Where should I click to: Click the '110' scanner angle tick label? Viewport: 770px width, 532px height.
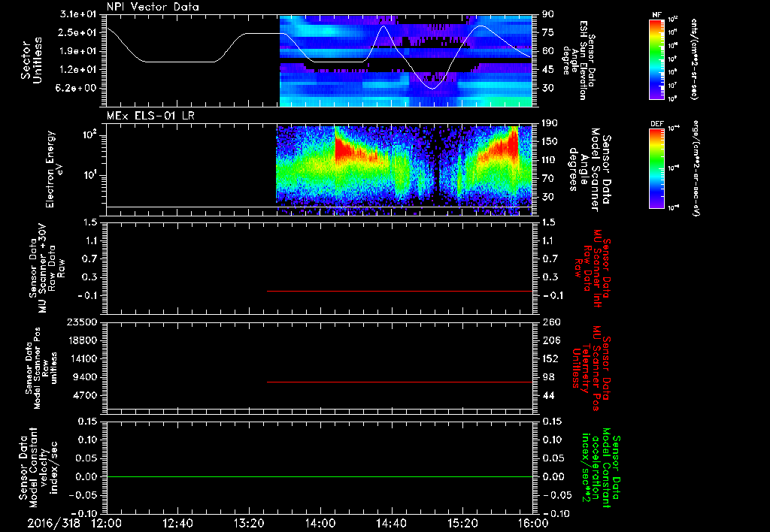550,160
